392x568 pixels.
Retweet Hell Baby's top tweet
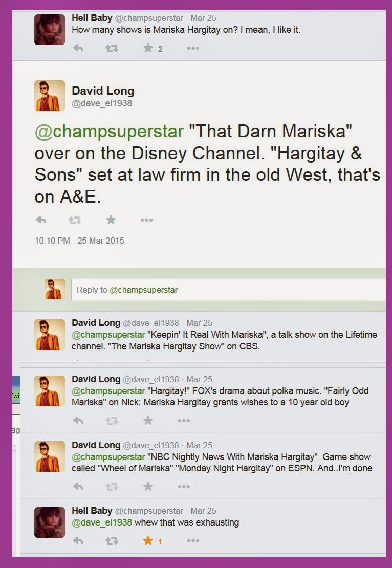(x=112, y=48)
